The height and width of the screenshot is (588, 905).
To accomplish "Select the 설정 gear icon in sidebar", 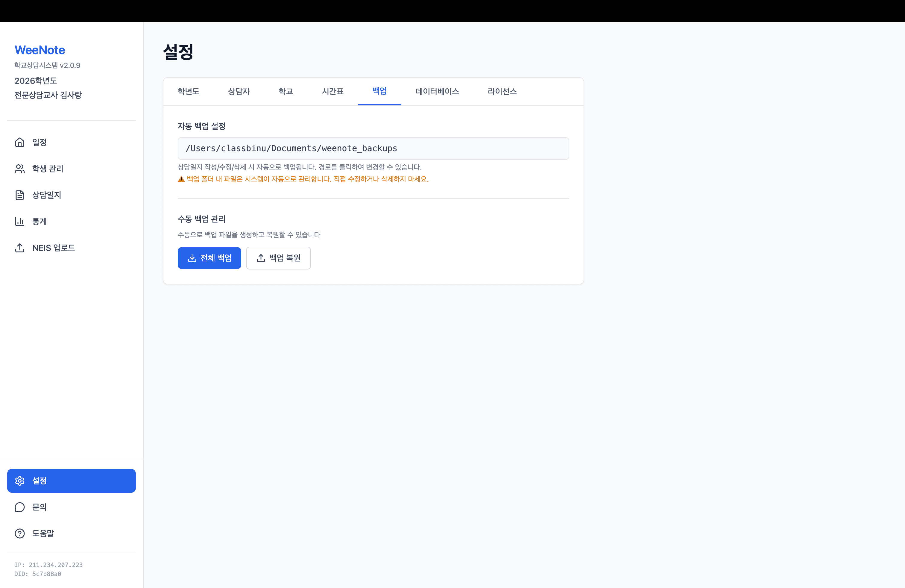I will 20,480.
